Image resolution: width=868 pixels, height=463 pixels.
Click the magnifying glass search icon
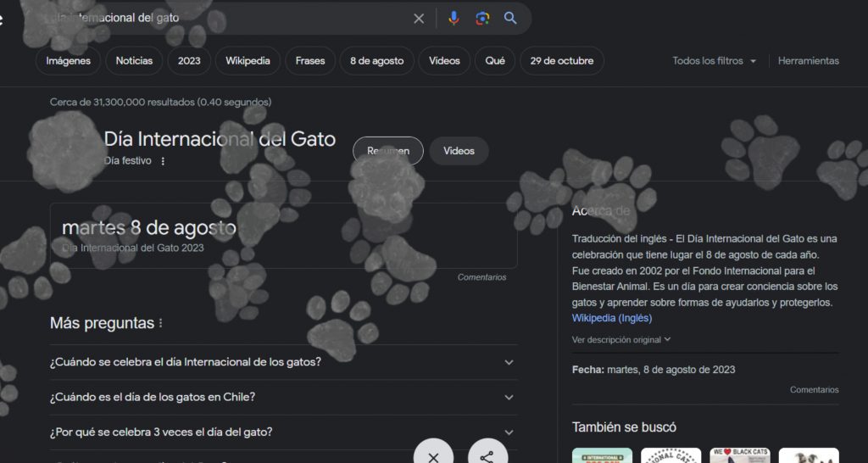coord(510,19)
